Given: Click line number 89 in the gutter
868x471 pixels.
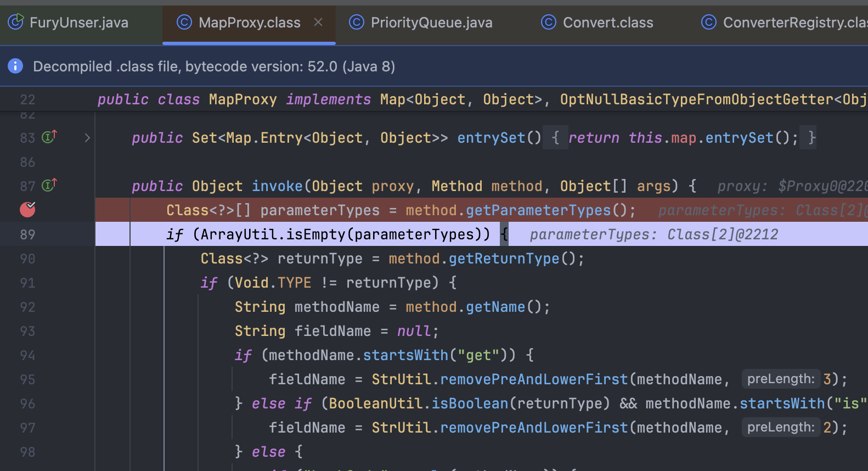Looking at the screenshot, I should (27, 234).
